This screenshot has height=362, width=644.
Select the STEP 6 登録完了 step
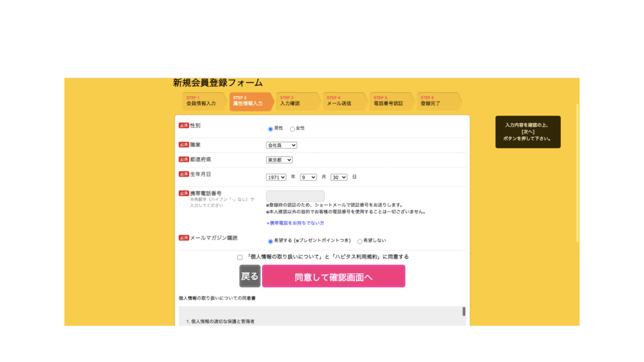[438, 101]
